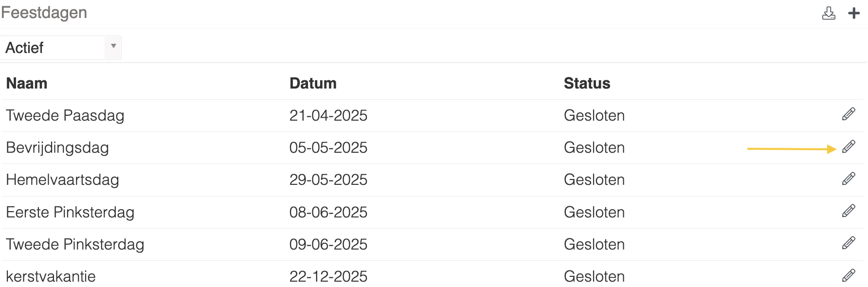868x287 pixels.
Task: Open the Actief filter dropdown
Action: coord(60,48)
